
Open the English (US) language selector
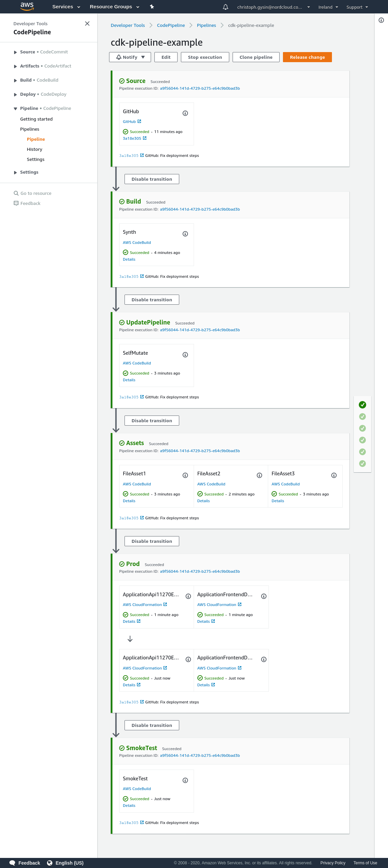65,863
